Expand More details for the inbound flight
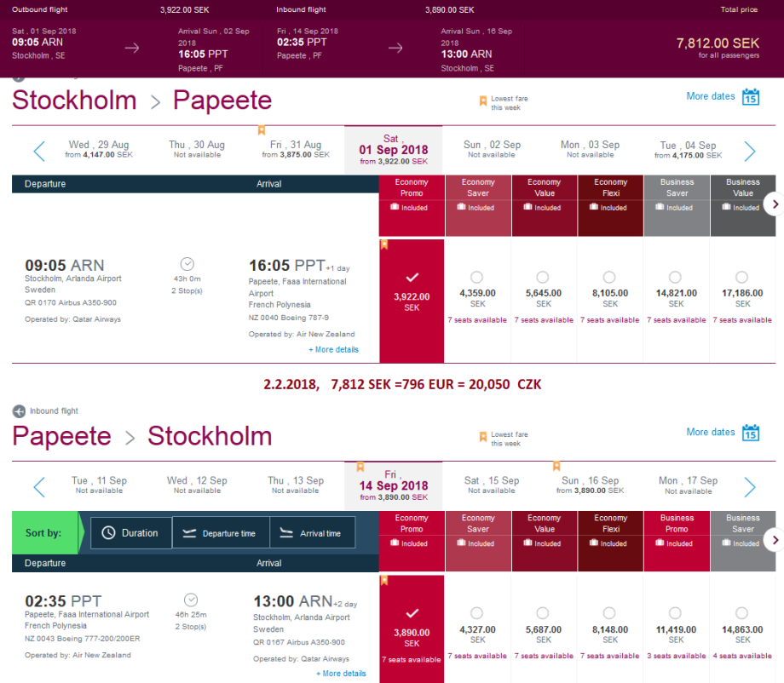This screenshot has width=784, height=683. click(341, 674)
